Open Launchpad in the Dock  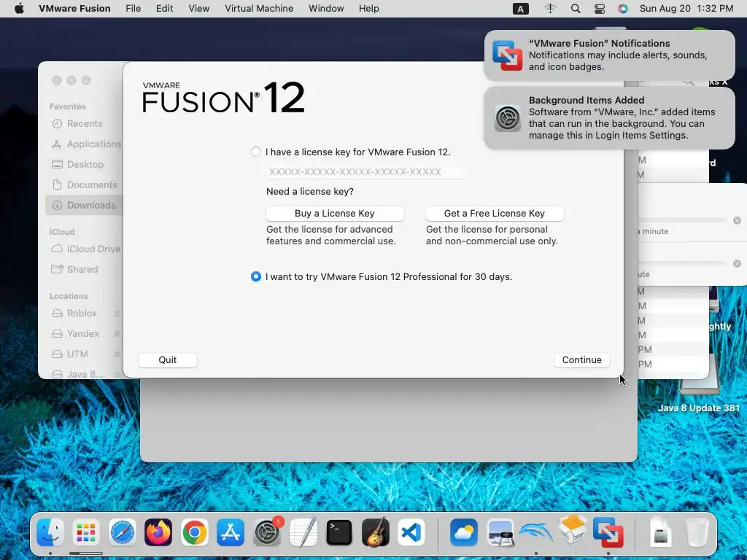pos(86,532)
